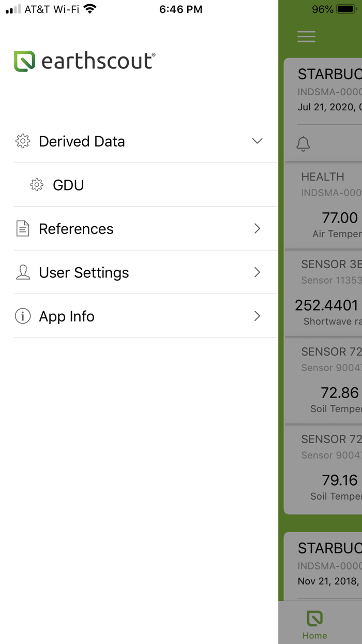Open the Shortwave radiation sensor card
The image size is (362, 644).
click(x=324, y=294)
